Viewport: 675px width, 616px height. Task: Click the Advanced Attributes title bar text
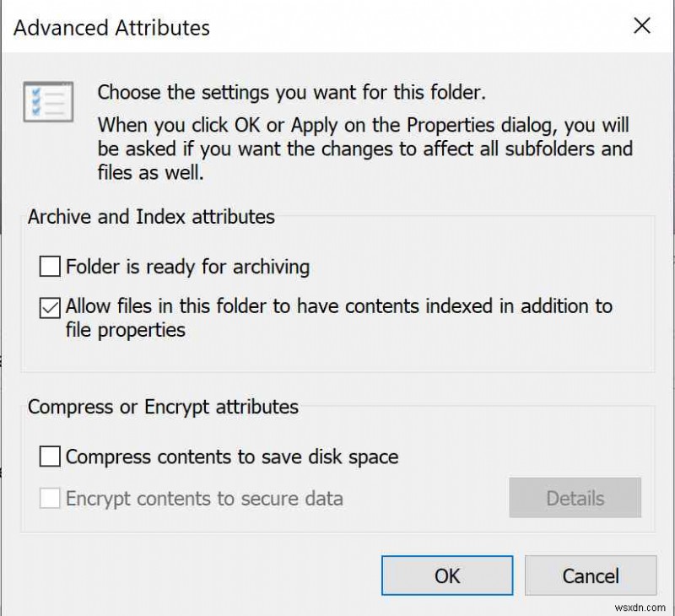pos(111,28)
